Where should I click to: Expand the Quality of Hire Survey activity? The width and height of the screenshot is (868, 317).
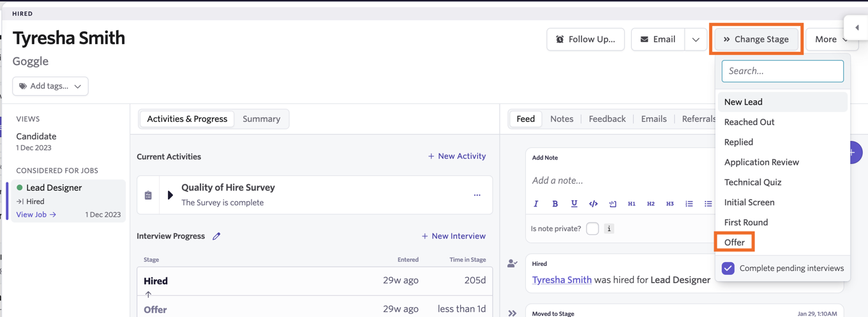pos(170,195)
